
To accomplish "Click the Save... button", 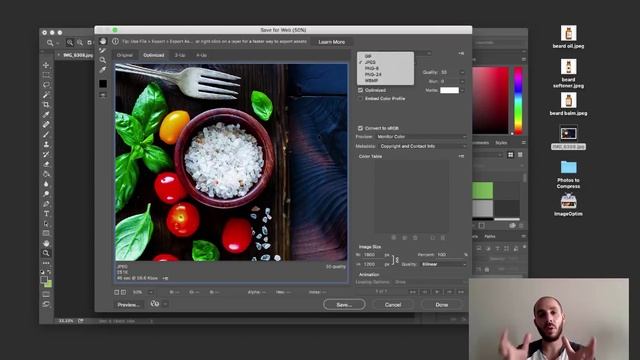I will pyautogui.click(x=344, y=304).
